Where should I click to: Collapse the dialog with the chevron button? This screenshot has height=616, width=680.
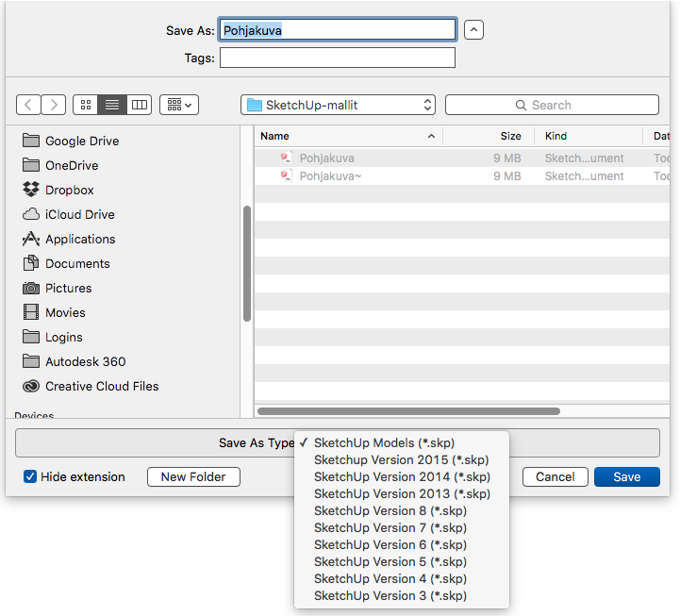(473, 30)
